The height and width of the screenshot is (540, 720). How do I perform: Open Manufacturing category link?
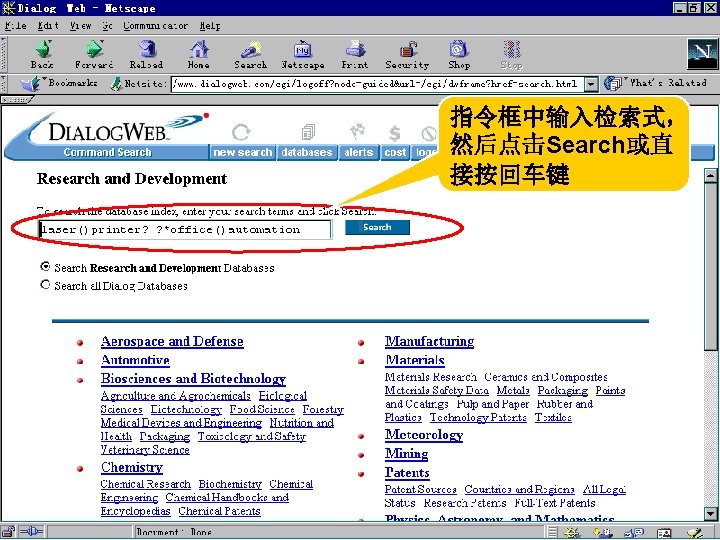point(429,342)
